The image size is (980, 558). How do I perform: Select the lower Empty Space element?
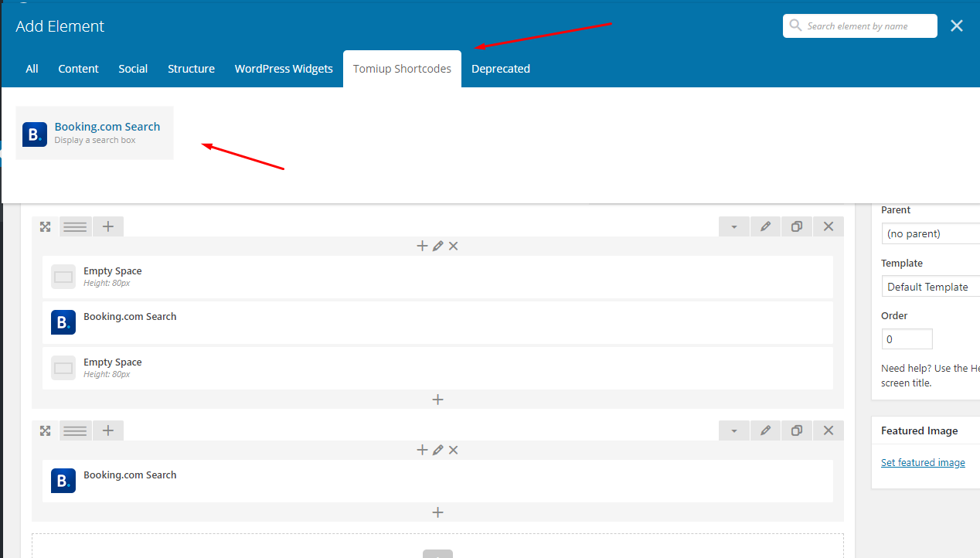coord(437,368)
